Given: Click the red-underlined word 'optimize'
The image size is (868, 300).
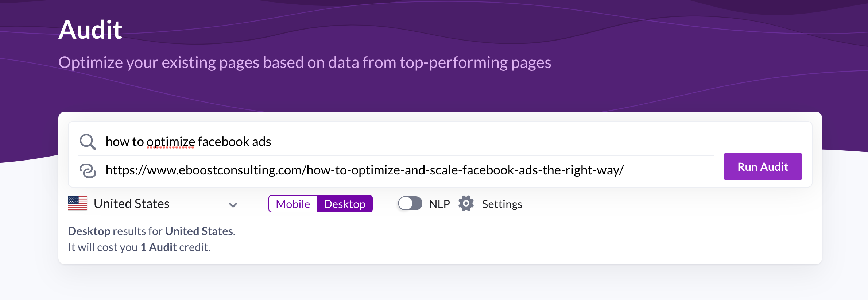Looking at the screenshot, I should tap(170, 142).
